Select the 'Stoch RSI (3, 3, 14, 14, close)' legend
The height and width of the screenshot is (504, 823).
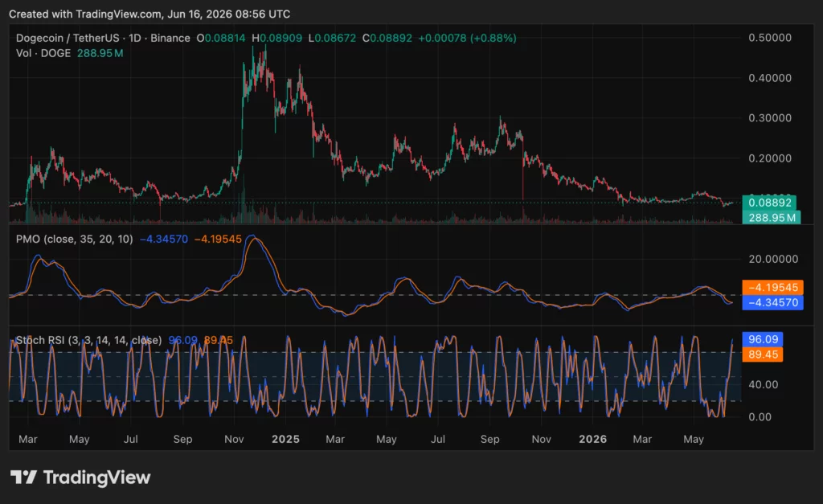click(x=88, y=340)
